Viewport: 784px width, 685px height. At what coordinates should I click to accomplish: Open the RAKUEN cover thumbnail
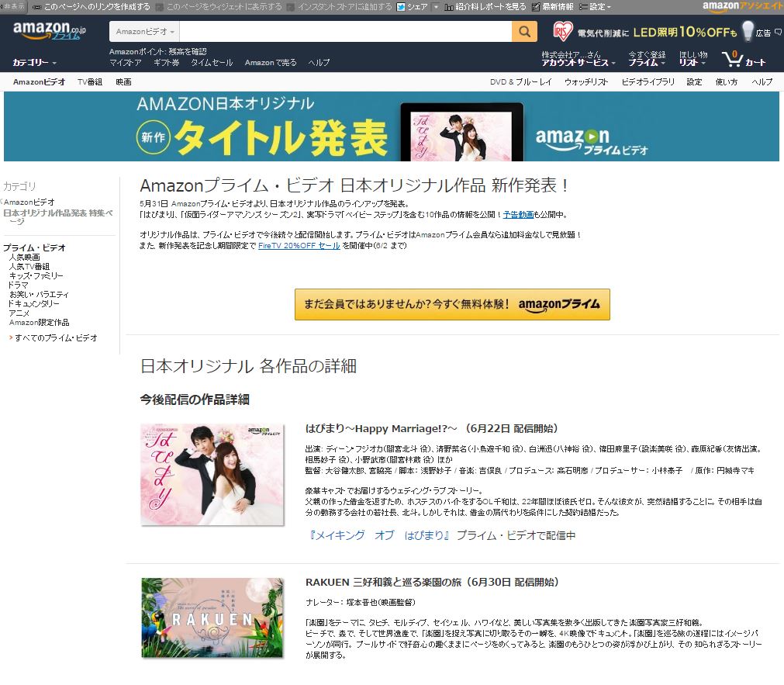tap(212, 618)
